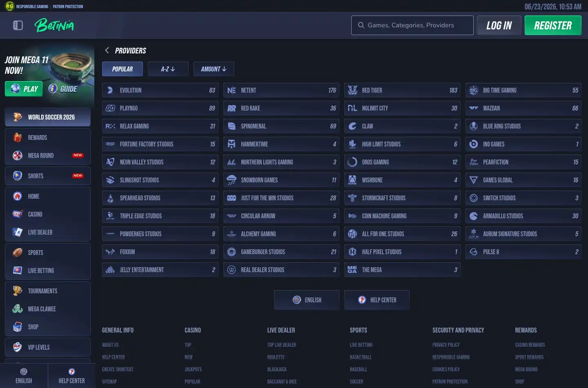This screenshot has width=588, height=388.
Task: Open Armadillo Studios provider
Action: 523,216
